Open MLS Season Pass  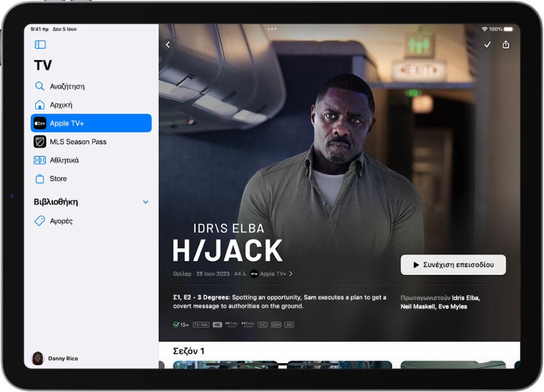point(79,142)
